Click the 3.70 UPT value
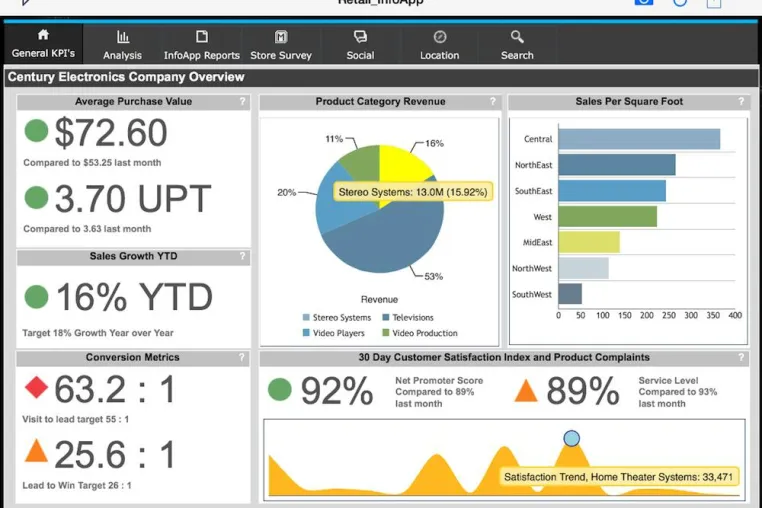The height and width of the screenshot is (508, 762). point(133,199)
